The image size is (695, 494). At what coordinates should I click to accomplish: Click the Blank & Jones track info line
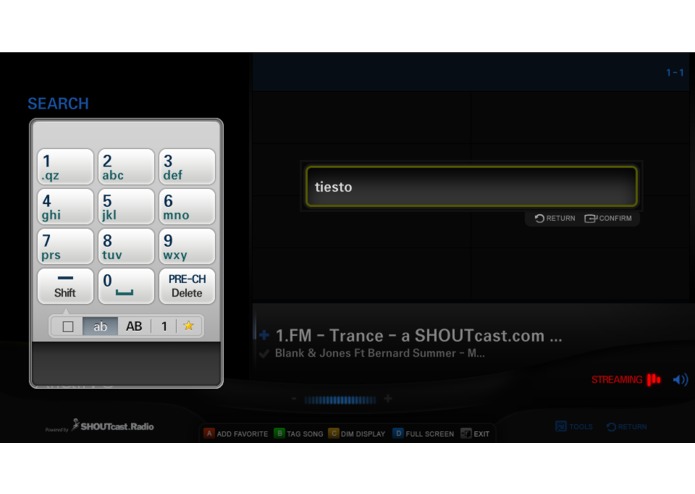(379, 353)
